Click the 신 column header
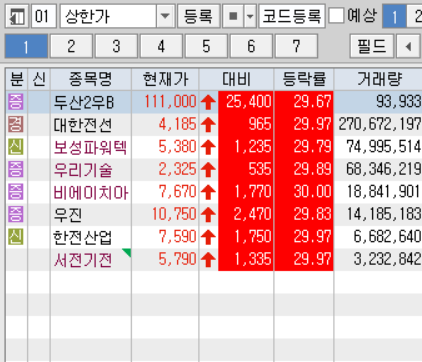 (x=39, y=79)
